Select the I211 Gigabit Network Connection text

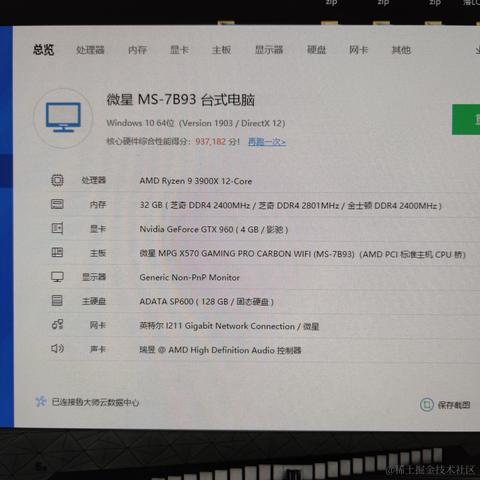click(x=229, y=326)
